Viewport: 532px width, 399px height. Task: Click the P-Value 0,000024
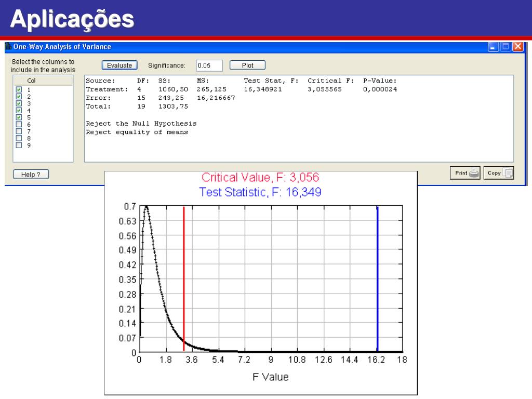(x=380, y=89)
